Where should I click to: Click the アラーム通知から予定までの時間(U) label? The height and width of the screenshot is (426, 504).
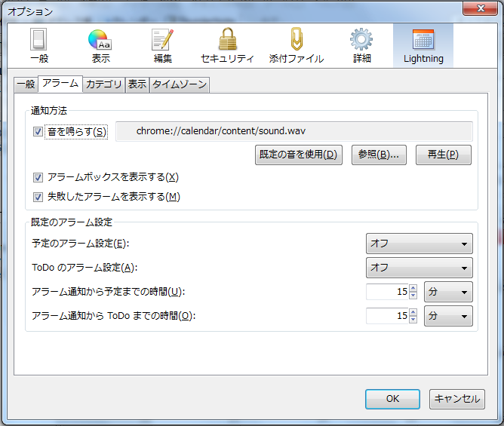[x=109, y=292]
